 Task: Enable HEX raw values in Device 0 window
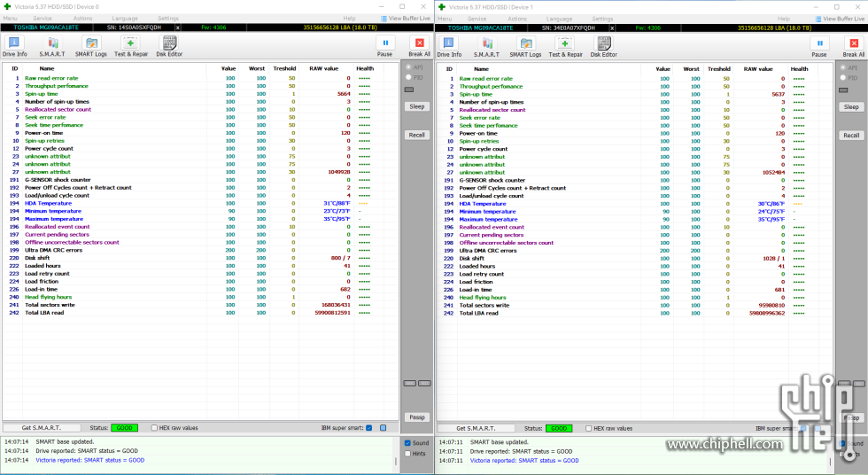(154, 428)
